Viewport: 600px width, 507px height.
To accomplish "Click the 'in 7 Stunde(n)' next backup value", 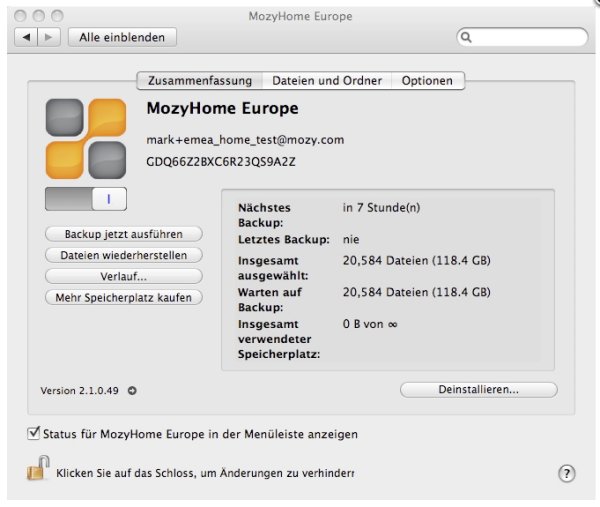I will [x=381, y=208].
